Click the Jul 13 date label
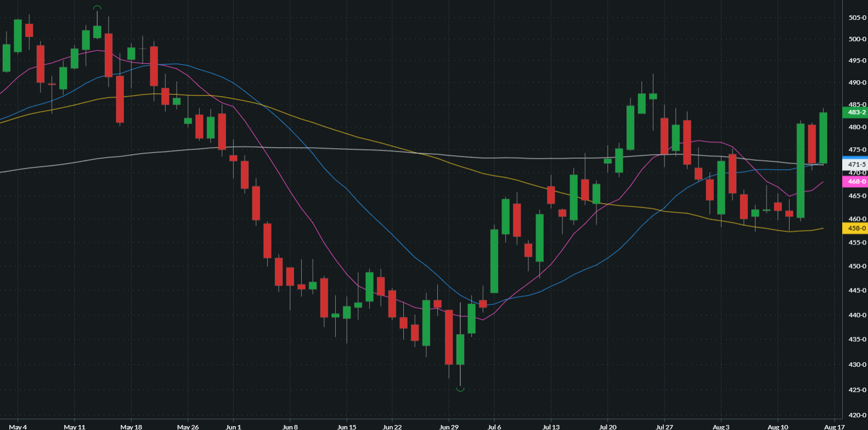868x430 pixels. pos(551,427)
